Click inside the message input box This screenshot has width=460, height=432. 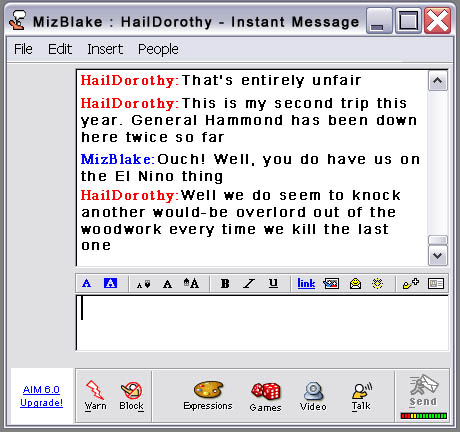click(x=262, y=323)
